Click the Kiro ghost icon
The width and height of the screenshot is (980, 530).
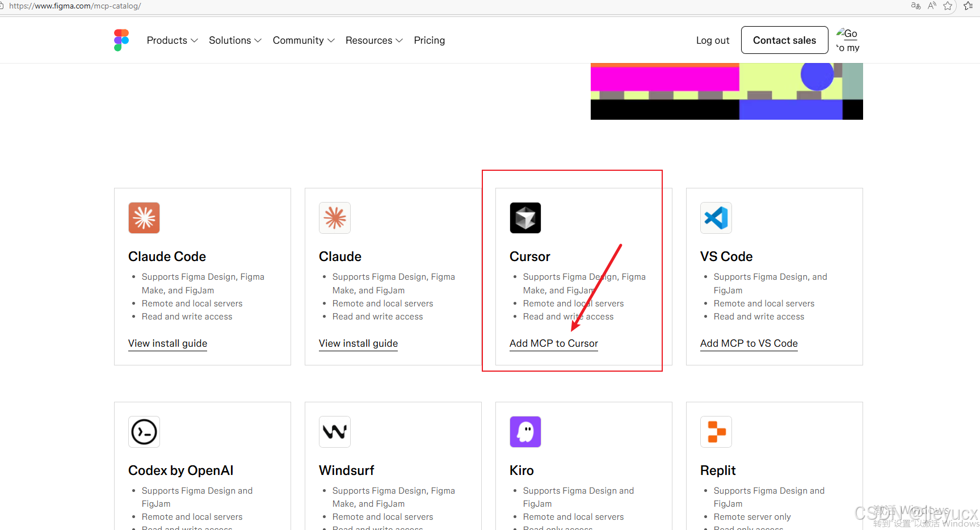pyautogui.click(x=525, y=432)
